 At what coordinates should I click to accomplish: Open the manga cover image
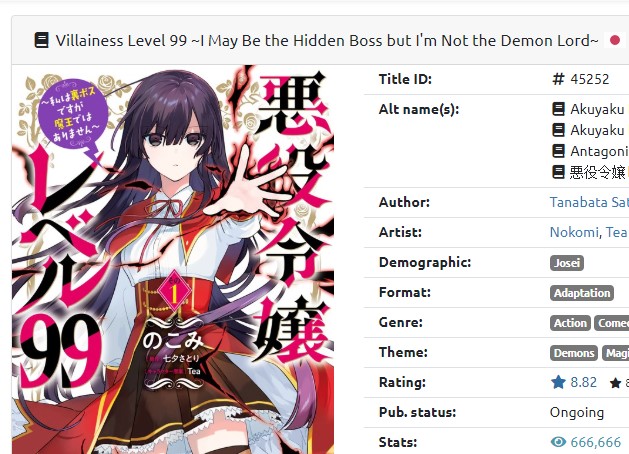pyautogui.click(x=173, y=259)
